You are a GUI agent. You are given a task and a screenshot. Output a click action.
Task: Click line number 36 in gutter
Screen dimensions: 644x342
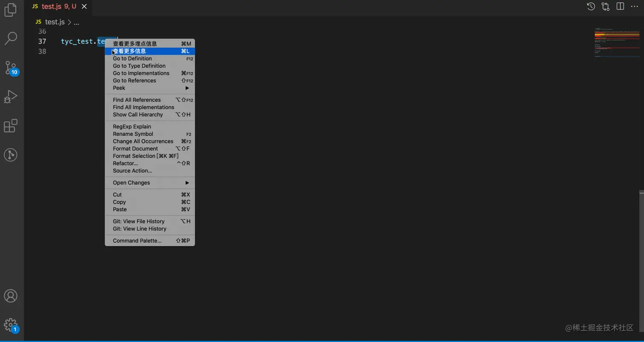pos(42,32)
